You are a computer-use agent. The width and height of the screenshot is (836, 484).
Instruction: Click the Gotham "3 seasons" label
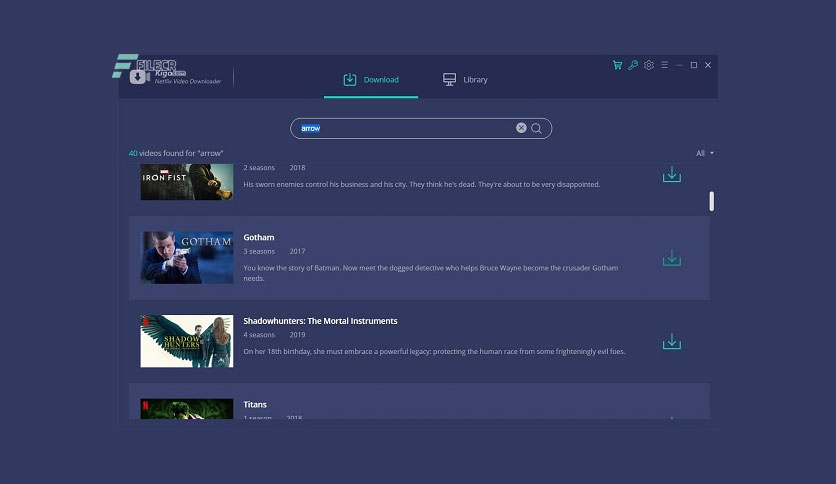[x=259, y=252]
